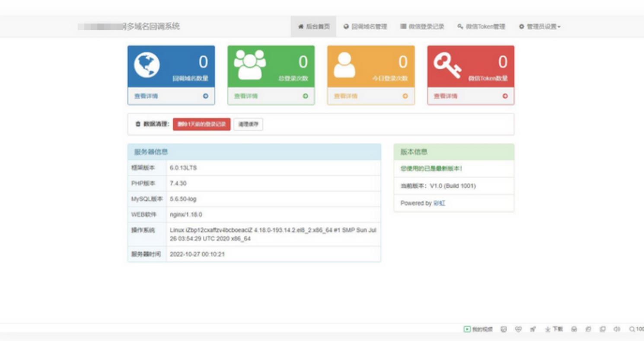Click the heart-shaped icon in status bar
This screenshot has width=644, height=341.
(x=518, y=329)
